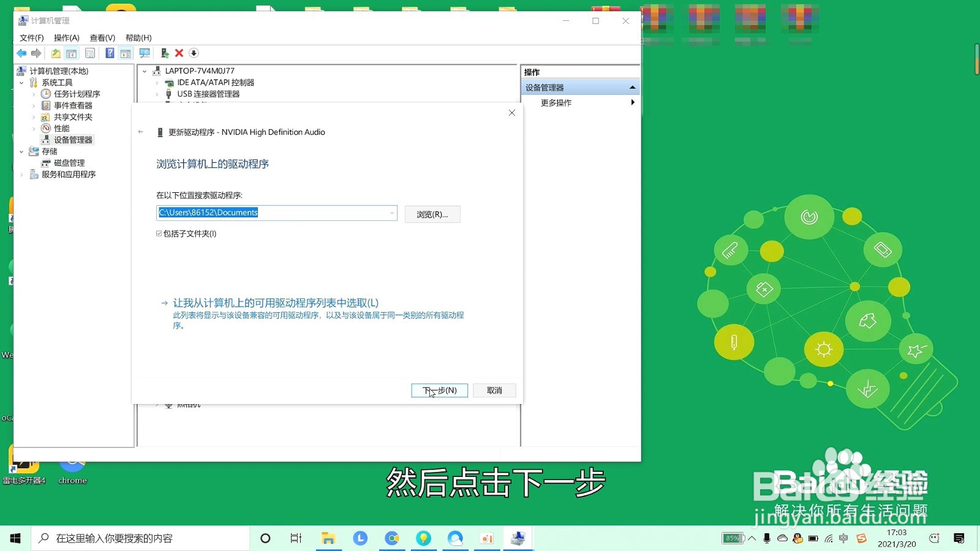Viewport: 980px width, 551px height.
Task: Select 事件查看器 in the left tree
Action: tap(73, 106)
